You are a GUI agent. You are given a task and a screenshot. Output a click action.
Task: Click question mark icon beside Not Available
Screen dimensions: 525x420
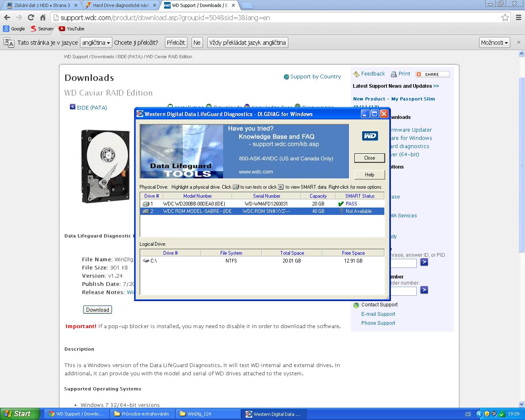pyautogui.click(x=341, y=211)
